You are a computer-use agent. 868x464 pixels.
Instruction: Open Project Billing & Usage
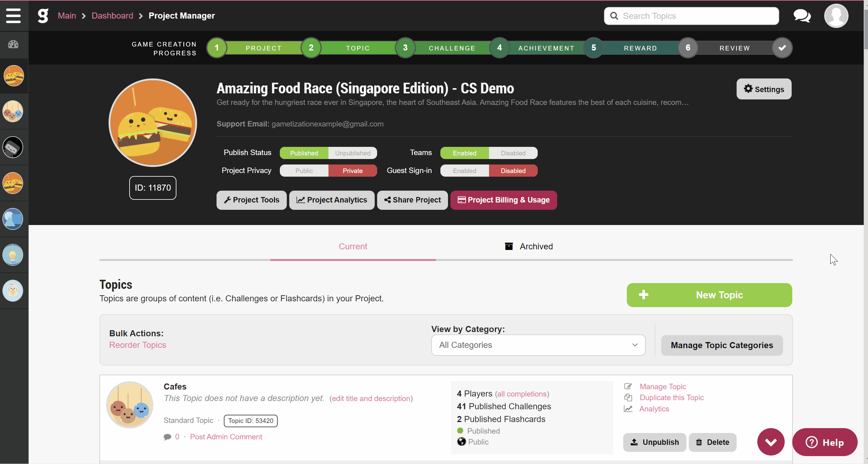click(x=503, y=200)
